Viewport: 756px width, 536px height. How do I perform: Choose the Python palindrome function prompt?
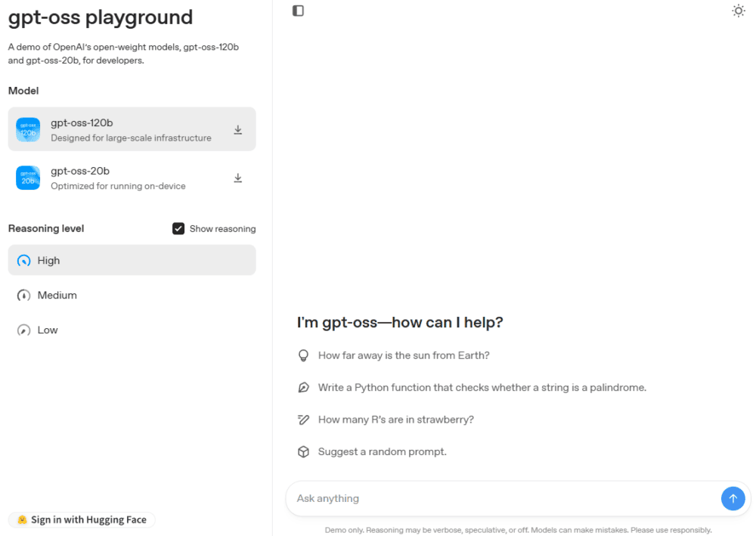482,388
